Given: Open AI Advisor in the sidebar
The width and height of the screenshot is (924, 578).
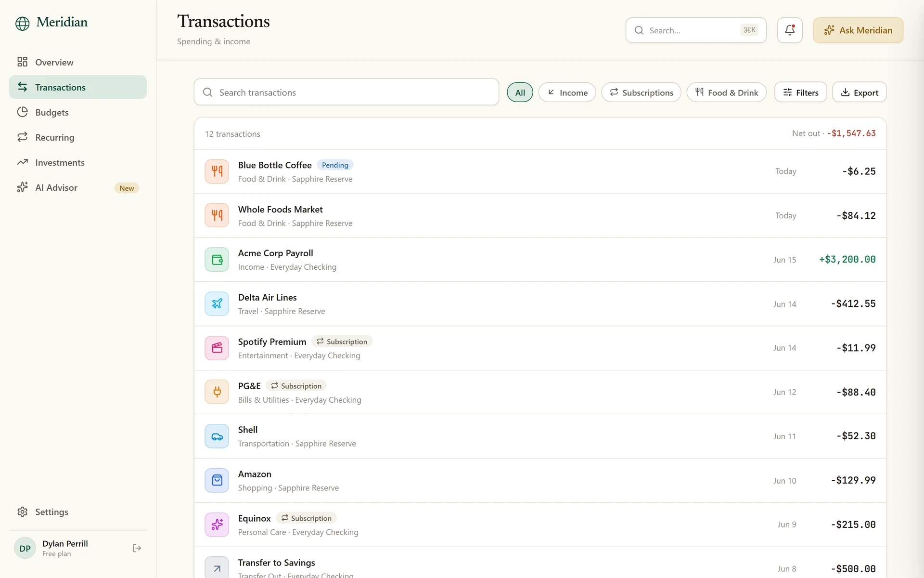Looking at the screenshot, I should [x=78, y=187].
